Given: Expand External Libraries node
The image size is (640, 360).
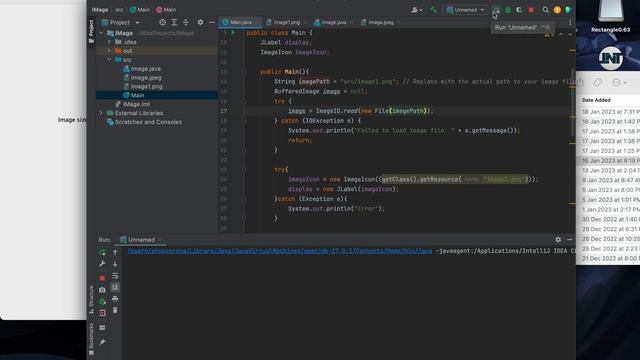Looking at the screenshot, I should click(101, 113).
